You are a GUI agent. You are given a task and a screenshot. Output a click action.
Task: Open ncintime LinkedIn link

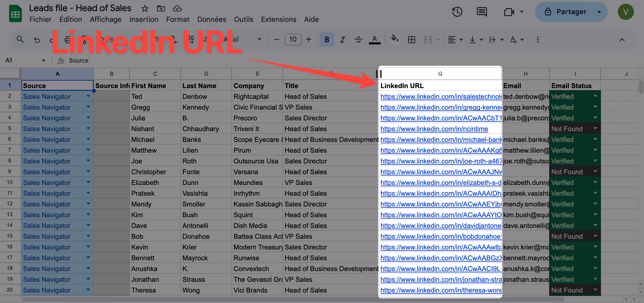434,129
